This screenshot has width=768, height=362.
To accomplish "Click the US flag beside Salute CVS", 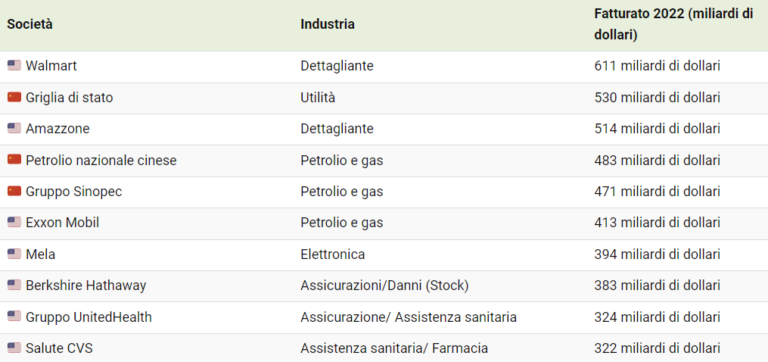I will (x=14, y=348).
